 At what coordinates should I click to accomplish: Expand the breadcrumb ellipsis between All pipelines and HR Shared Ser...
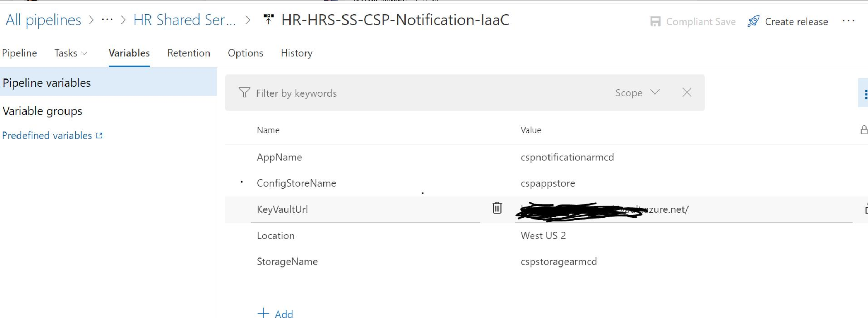107,20
